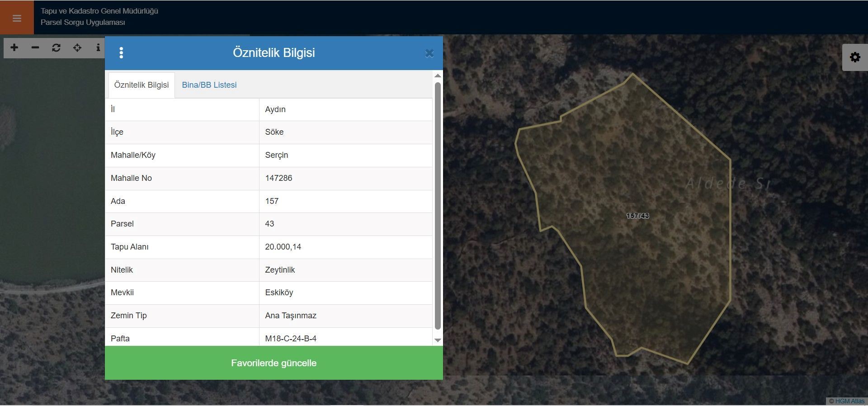The height and width of the screenshot is (406, 868).
Task: Select the Söke value cell
Action: (x=346, y=132)
